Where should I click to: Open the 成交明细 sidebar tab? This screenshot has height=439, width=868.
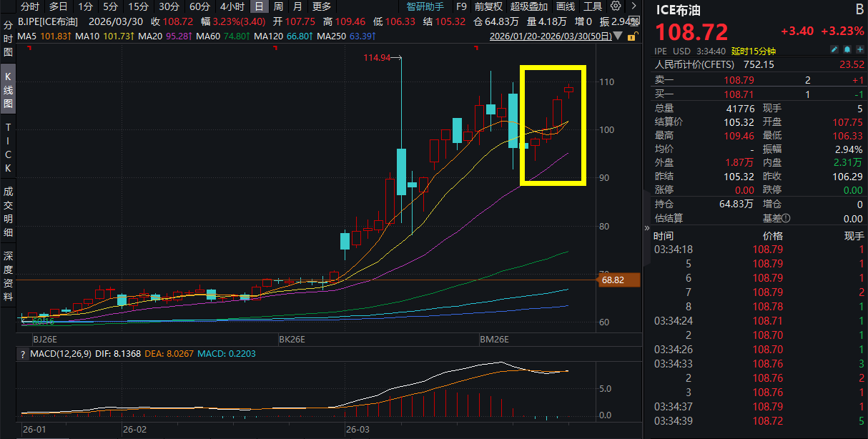(x=9, y=212)
